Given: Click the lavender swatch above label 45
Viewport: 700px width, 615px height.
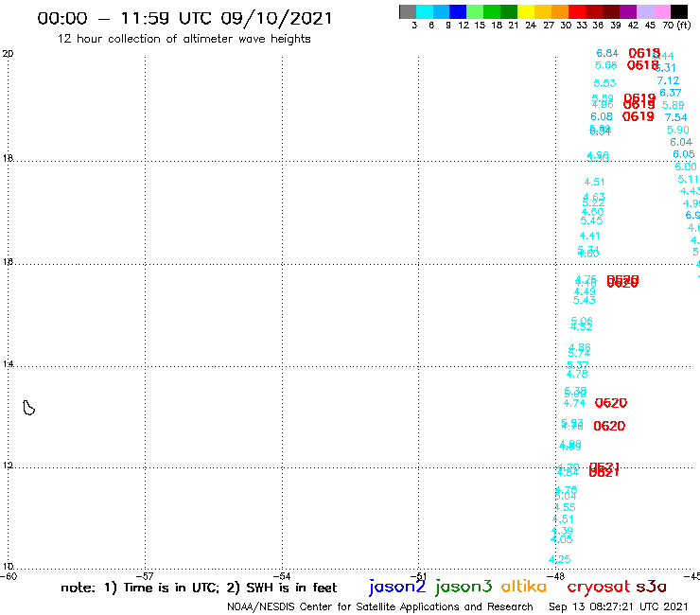Looking at the screenshot, I should click(x=644, y=11).
